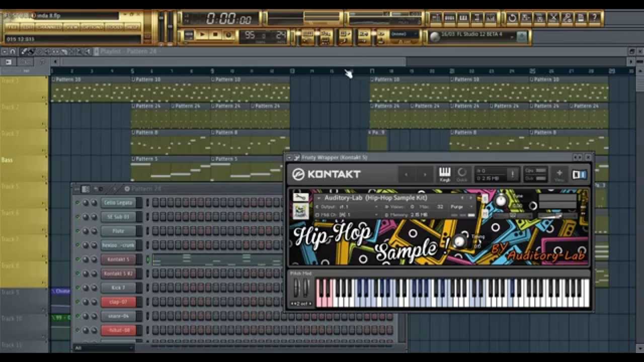This screenshot has height=362, width=644.
Task: Open the VIEW menu
Action: pos(71,27)
